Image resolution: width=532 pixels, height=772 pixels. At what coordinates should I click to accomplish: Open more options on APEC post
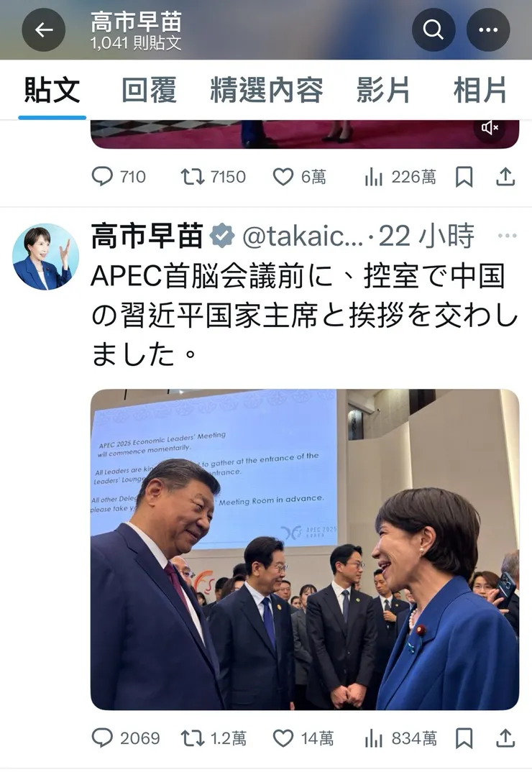coord(507,236)
